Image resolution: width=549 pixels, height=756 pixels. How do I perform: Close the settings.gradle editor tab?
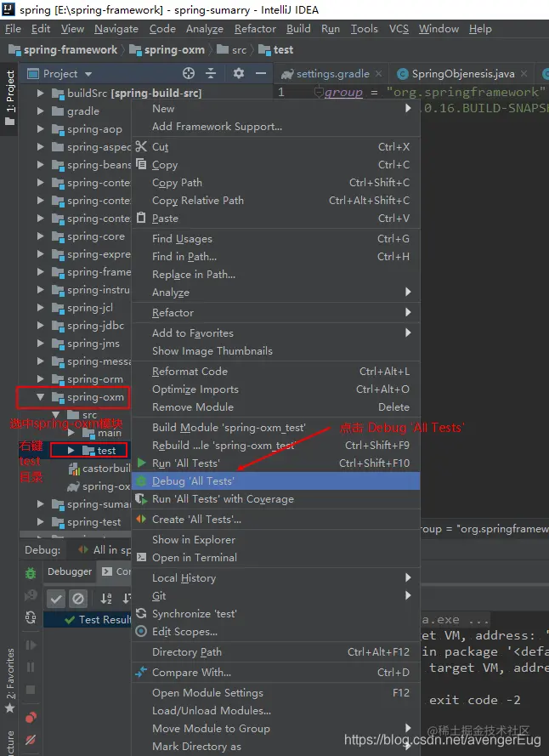379,74
